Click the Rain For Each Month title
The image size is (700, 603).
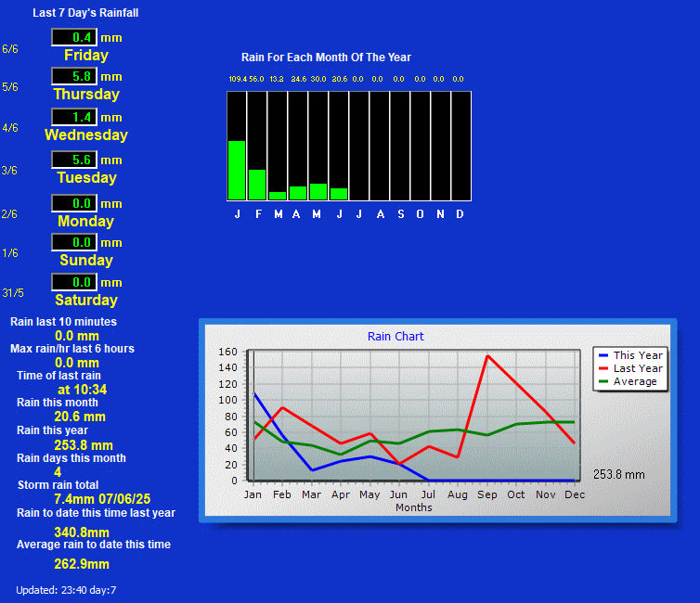[326, 58]
